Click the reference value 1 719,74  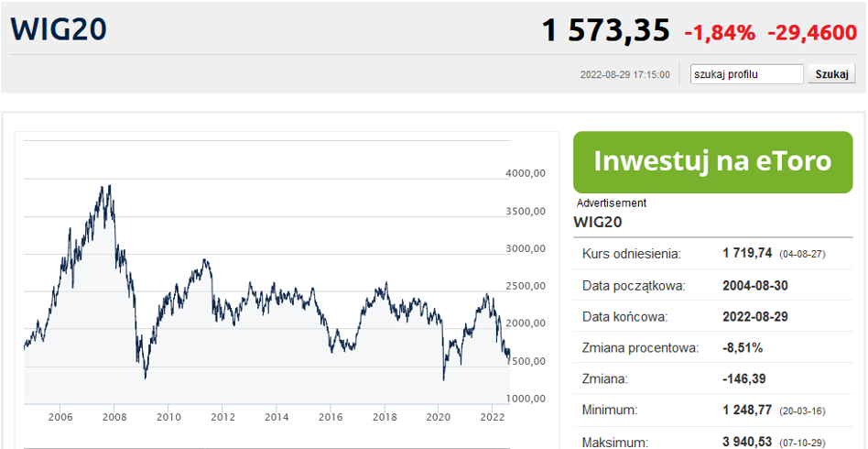click(x=747, y=253)
